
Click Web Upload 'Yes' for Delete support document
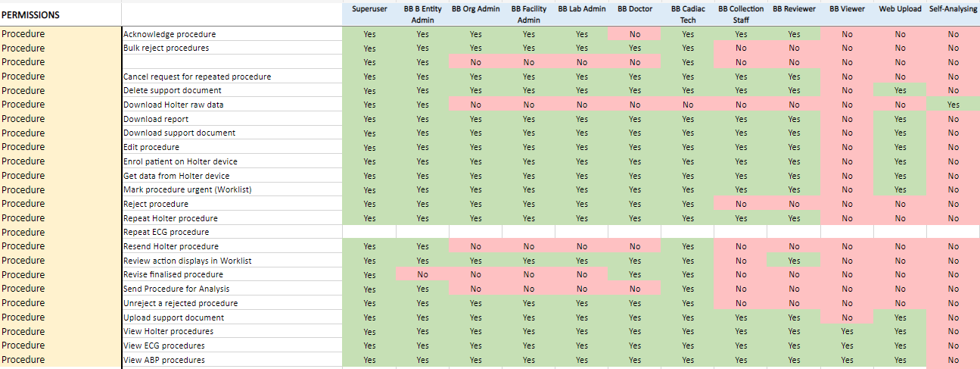point(900,90)
